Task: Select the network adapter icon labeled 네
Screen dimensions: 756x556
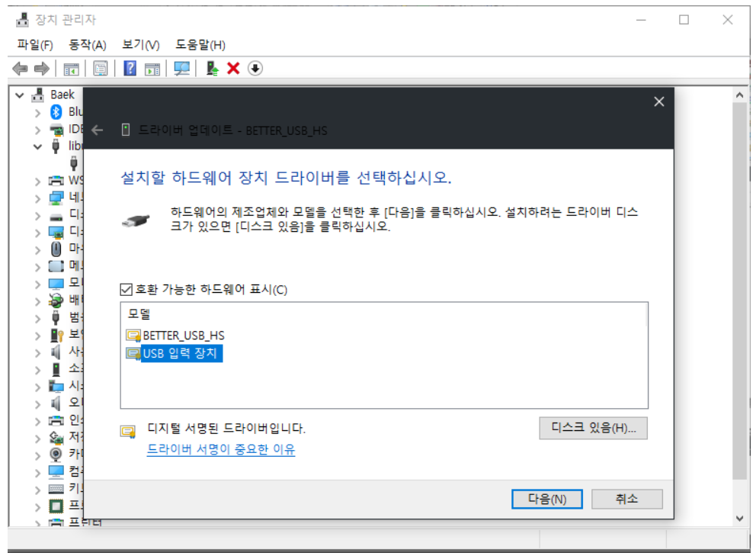Action: (x=56, y=198)
